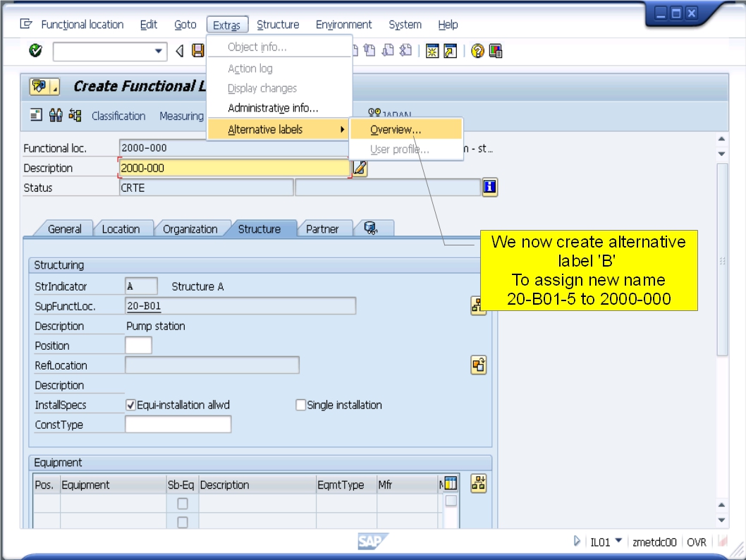This screenshot has height=560, width=746.
Task: Confirm entry with the green checkmark icon
Action: click(34, 51)
